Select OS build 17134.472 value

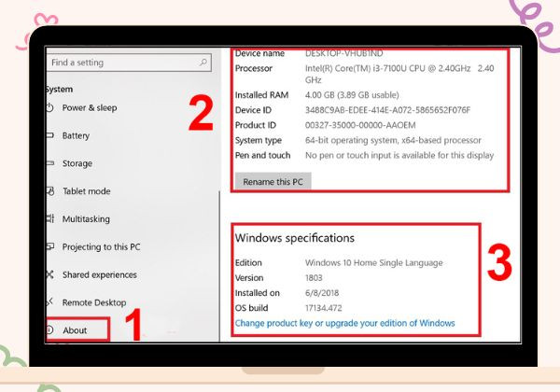(324, 308)
